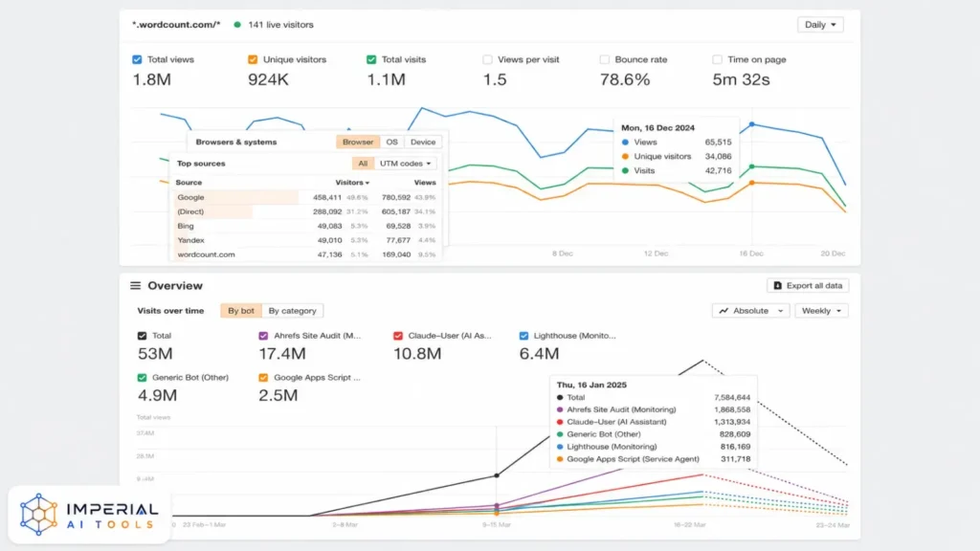
Task: Click the Imperial AI Tools logo
Action: [89, 515]
